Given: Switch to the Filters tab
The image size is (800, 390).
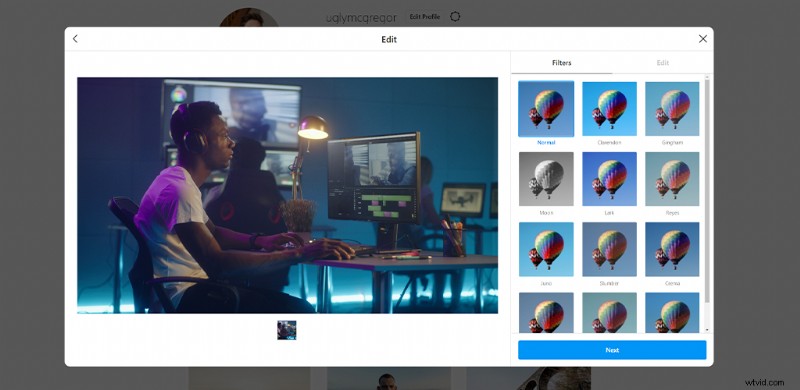Looking at the screenshot, I should click(x=561, y=63).
